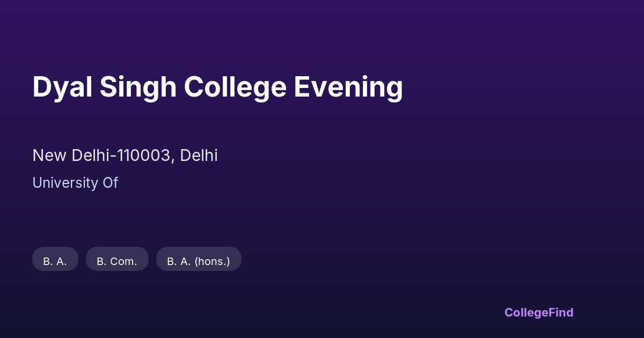
Task: Click the word "Singh" in the heading
Action: (x=138, y=87)
